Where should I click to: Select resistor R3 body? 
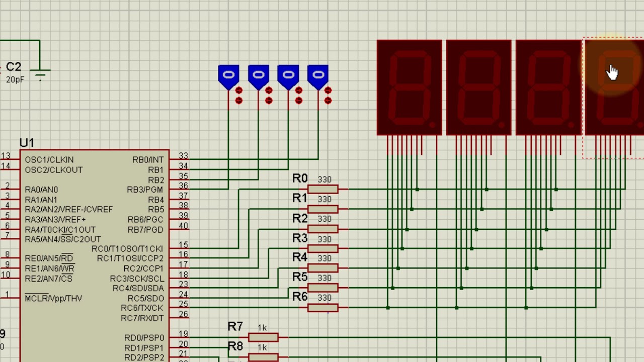coord(323,248)
